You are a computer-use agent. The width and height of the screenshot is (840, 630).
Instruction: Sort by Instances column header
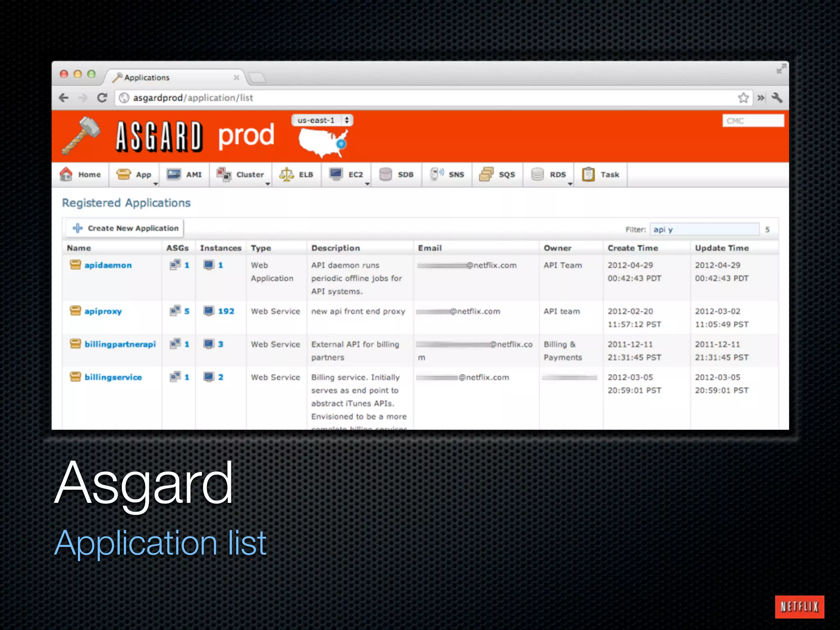221,248
